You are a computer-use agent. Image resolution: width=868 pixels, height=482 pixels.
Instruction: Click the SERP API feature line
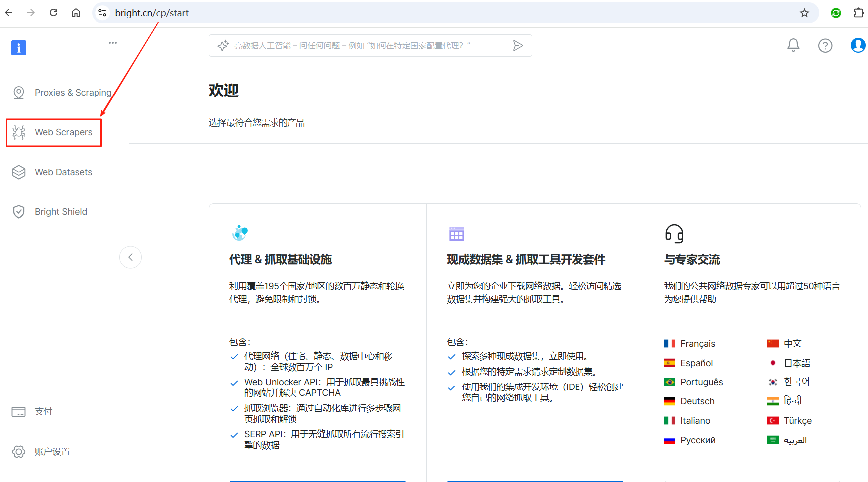tap(324, 440)
